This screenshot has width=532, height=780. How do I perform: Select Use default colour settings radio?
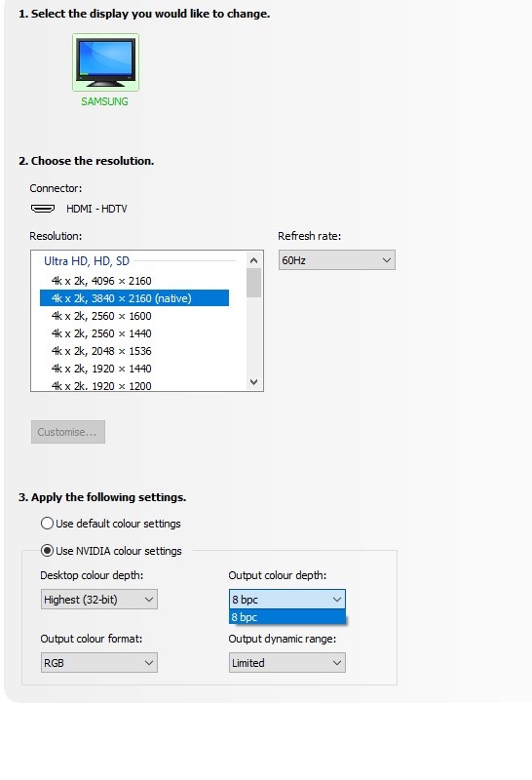click(47, 524)
